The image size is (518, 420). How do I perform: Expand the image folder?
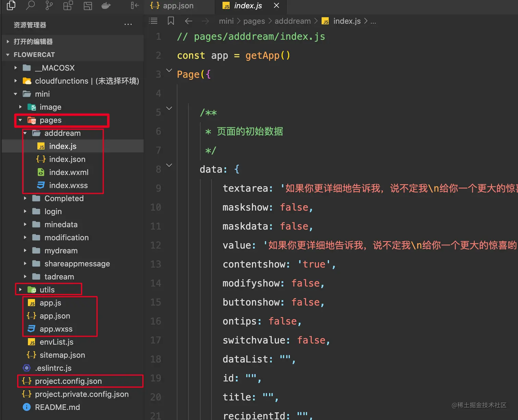point(73,107)
